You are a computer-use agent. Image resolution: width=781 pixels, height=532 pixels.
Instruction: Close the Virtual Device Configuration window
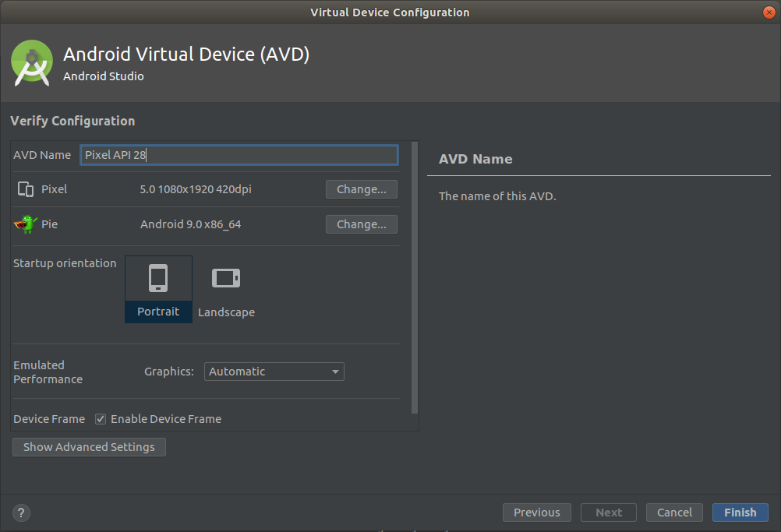769,12
